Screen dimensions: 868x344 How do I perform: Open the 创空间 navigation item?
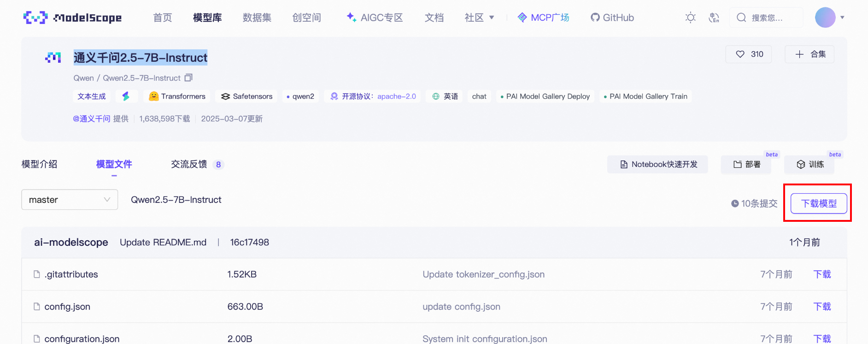click(306, 18)
